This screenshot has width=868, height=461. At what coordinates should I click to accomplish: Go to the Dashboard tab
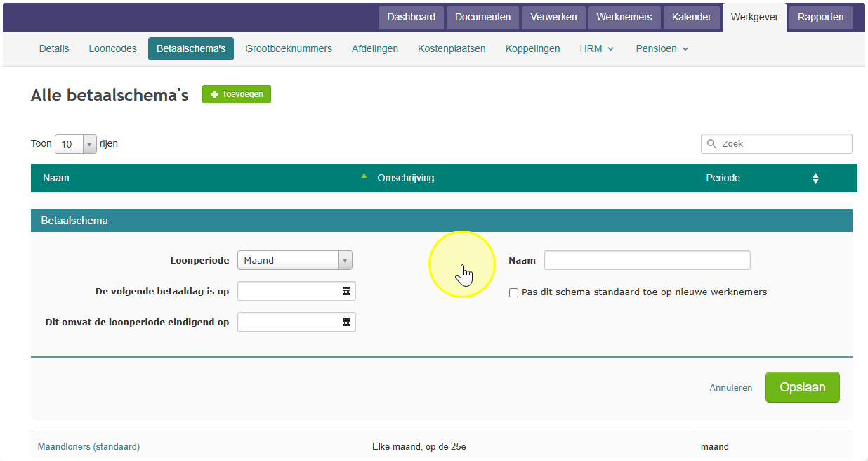(411, 17)
